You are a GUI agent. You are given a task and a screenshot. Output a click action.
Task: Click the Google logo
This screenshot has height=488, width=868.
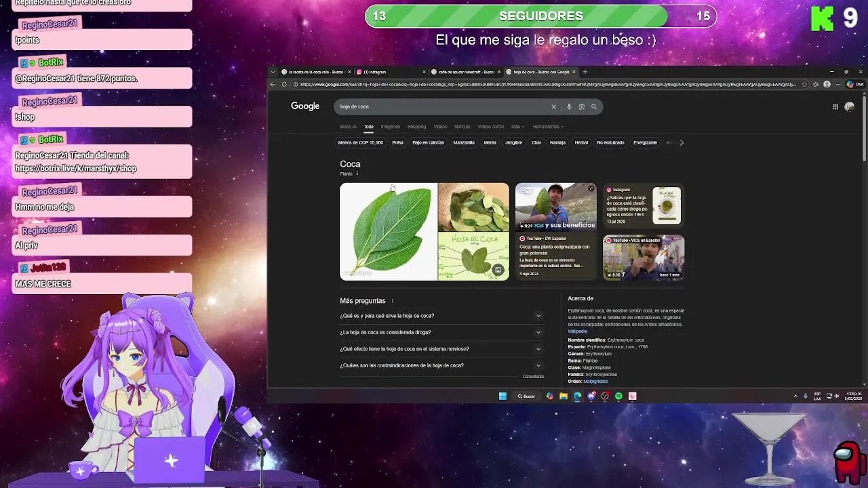(305, 106)
